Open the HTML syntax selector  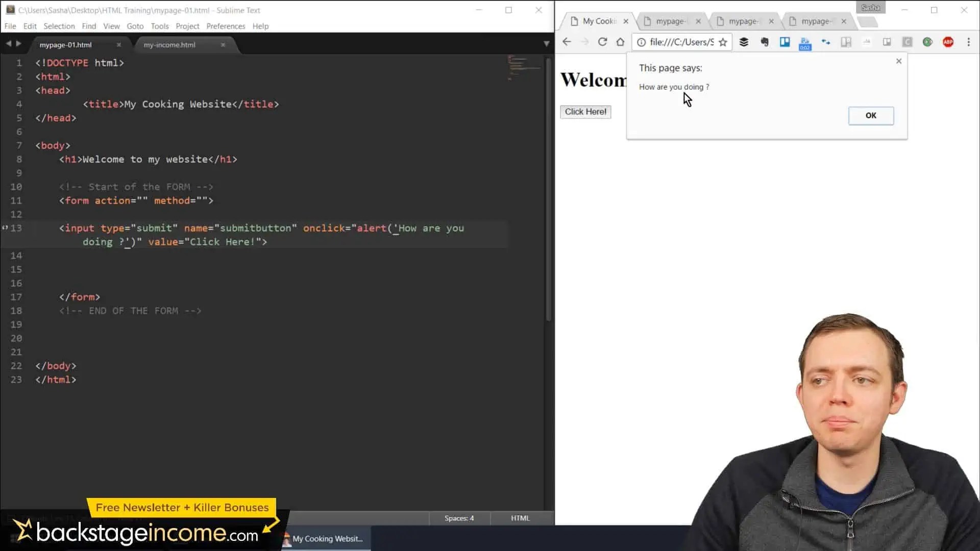(520, 518)
